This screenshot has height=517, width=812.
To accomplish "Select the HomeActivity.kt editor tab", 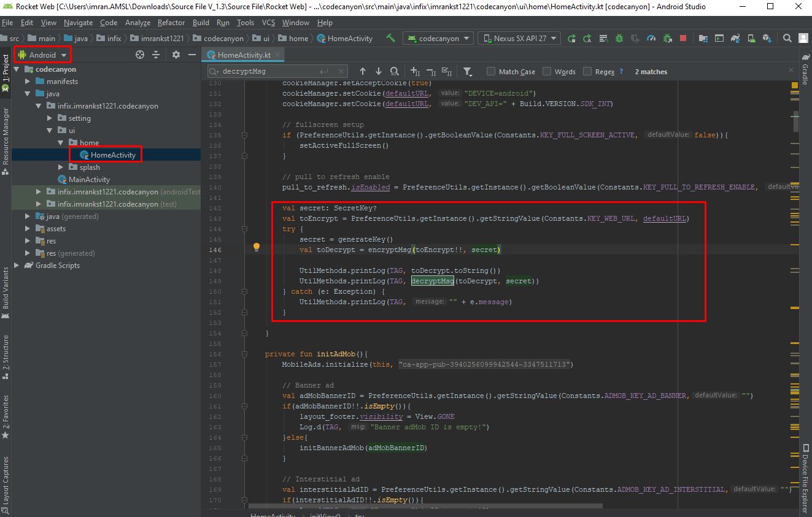I will [x=244, y=55].
